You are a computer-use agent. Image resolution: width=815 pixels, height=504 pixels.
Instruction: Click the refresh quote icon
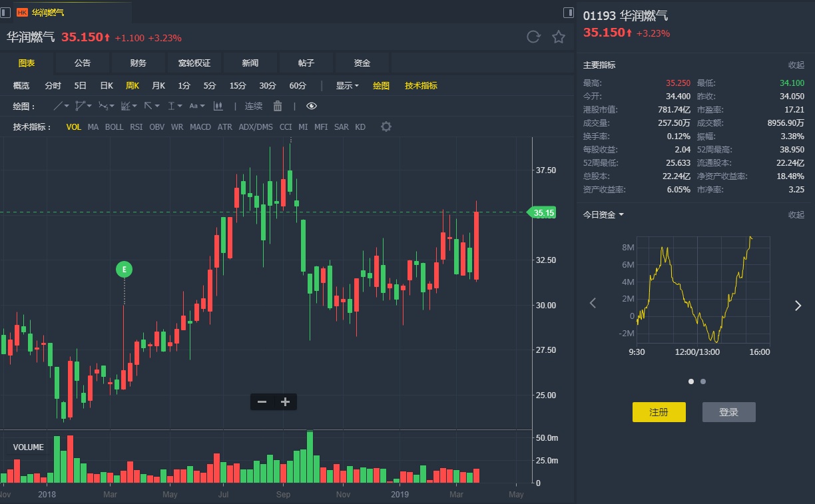pos(533,37)
